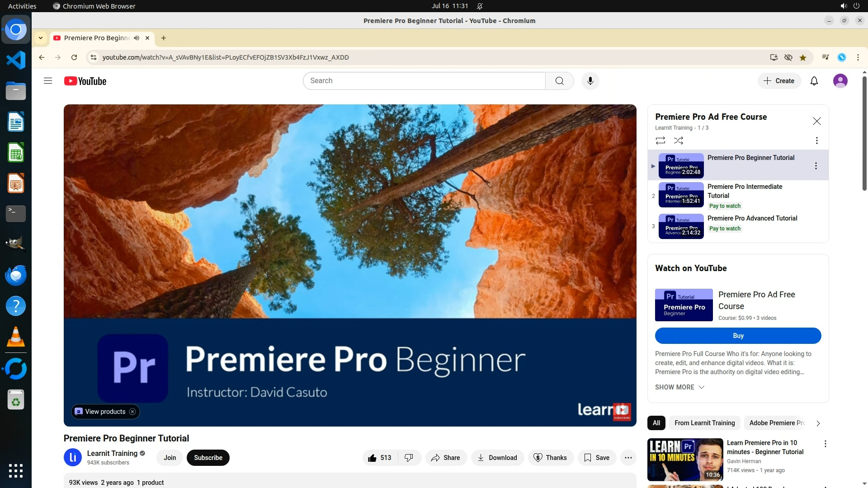
Task: Click the search magnifier button
Action: 559,81
